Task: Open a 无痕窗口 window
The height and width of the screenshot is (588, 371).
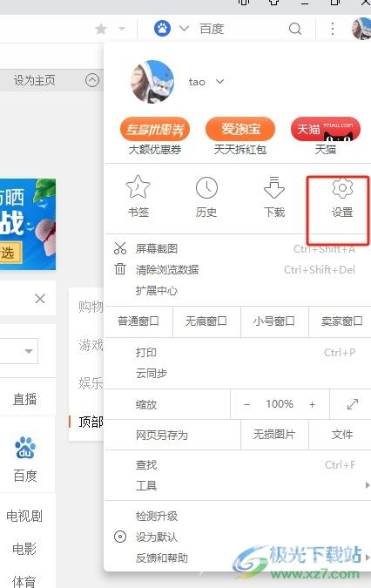Action: coord(206,321)
